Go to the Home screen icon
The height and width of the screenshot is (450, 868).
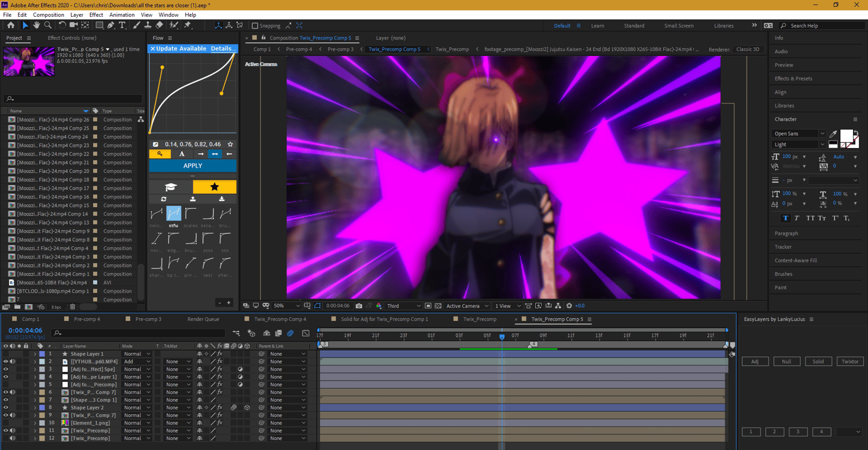(x=10, y=25)
